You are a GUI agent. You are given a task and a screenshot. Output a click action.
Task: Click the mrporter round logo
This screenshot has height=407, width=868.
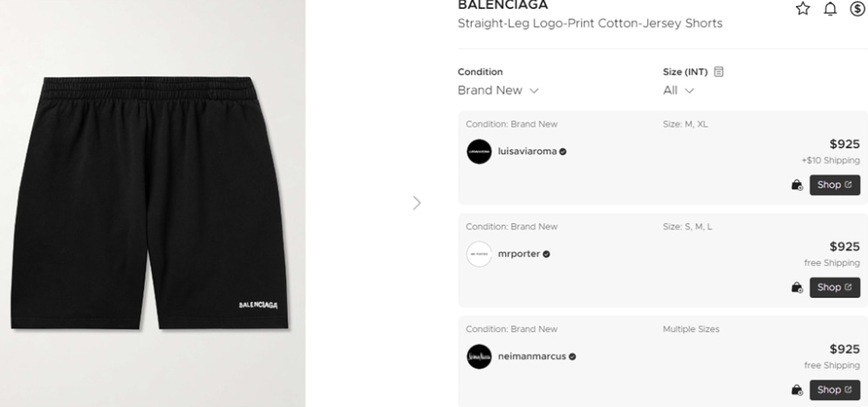click(479, 254)
